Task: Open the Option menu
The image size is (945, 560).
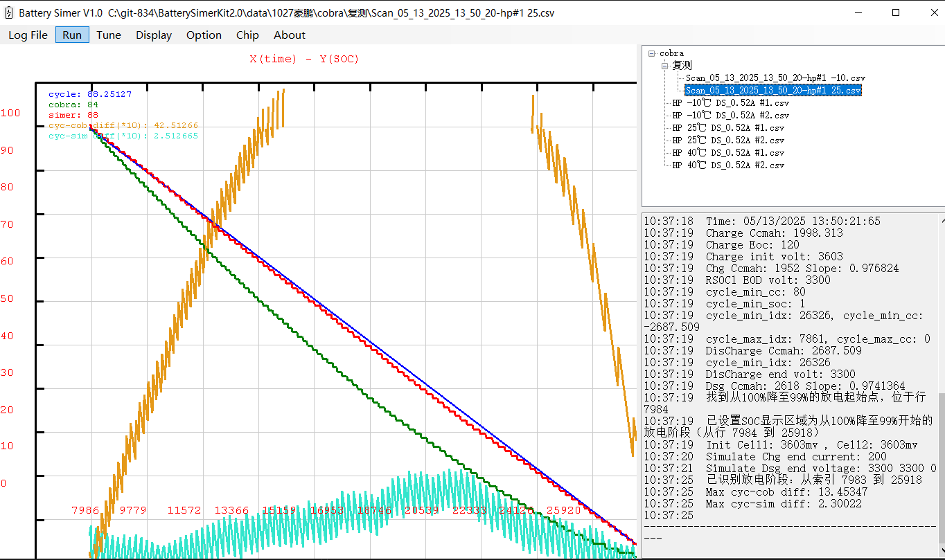Action: [x=204, y=35]
